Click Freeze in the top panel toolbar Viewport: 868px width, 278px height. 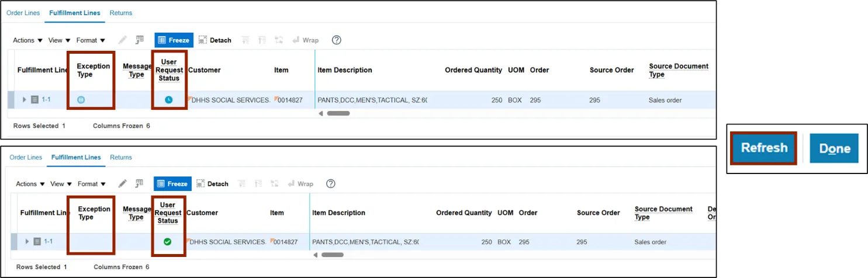(174, 40)
